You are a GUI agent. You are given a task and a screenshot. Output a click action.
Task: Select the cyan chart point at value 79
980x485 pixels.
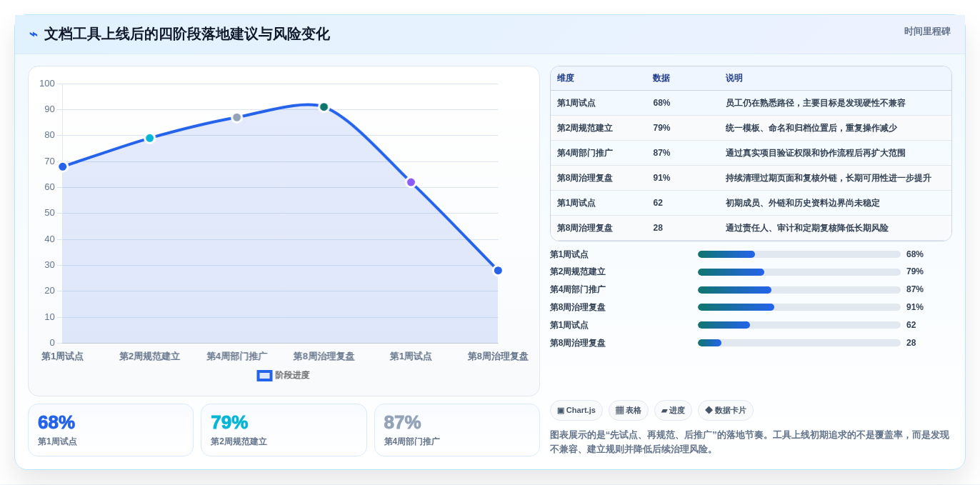click(150, 138)
